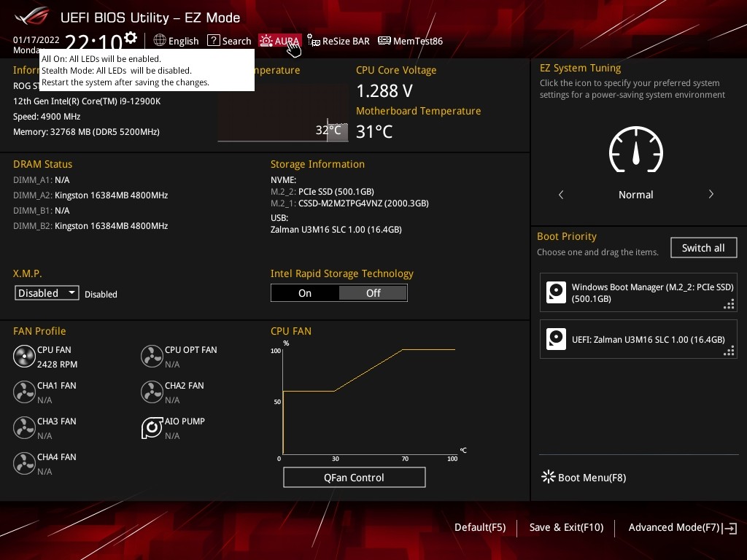Grab drag handle of Zalman boot entry
The width and height of the screenshot is (747, 560).
pos(729,351)
